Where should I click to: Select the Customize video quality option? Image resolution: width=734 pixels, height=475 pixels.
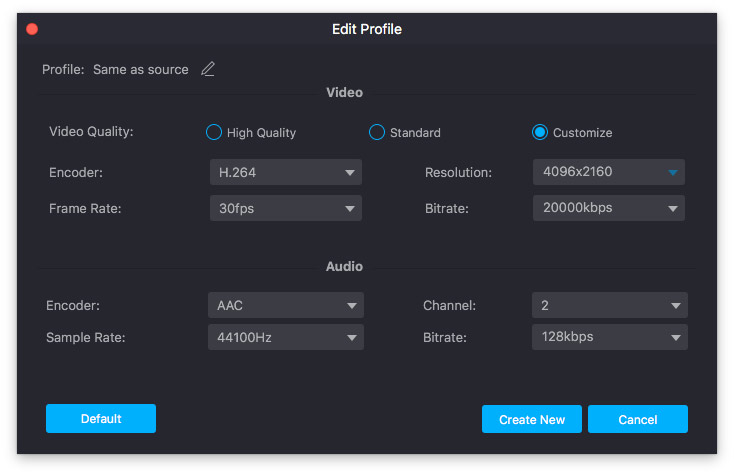point(540,132)
